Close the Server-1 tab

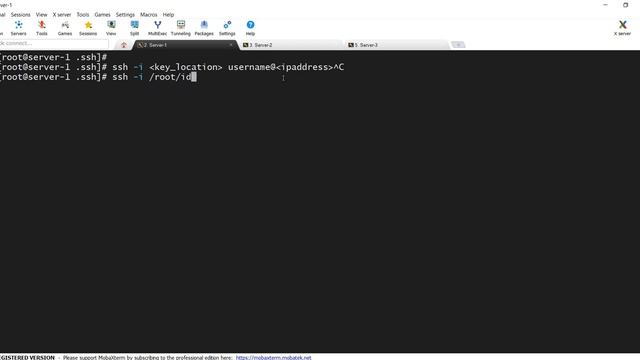tap(231, 45)
